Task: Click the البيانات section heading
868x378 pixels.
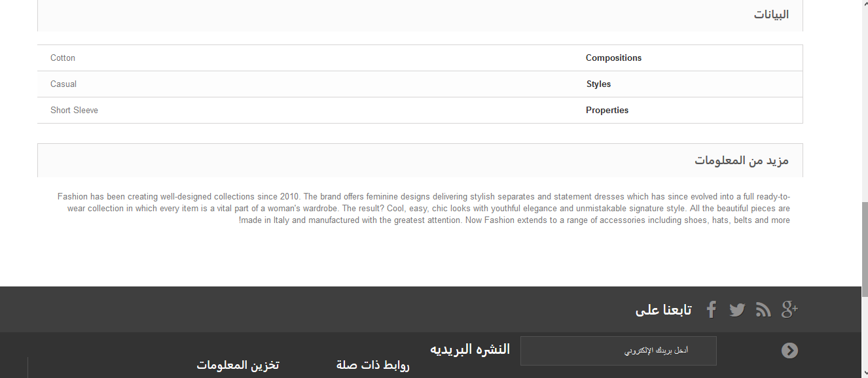Action: (771, 14)
